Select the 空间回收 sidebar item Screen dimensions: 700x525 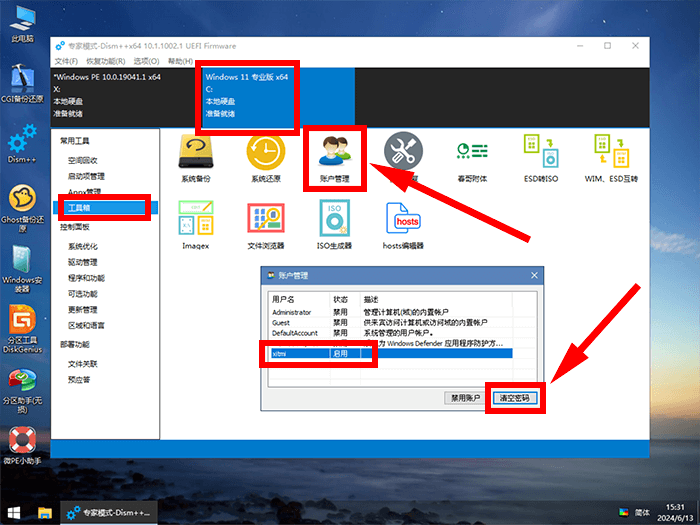pyautogui.click(x=82, y=160)
